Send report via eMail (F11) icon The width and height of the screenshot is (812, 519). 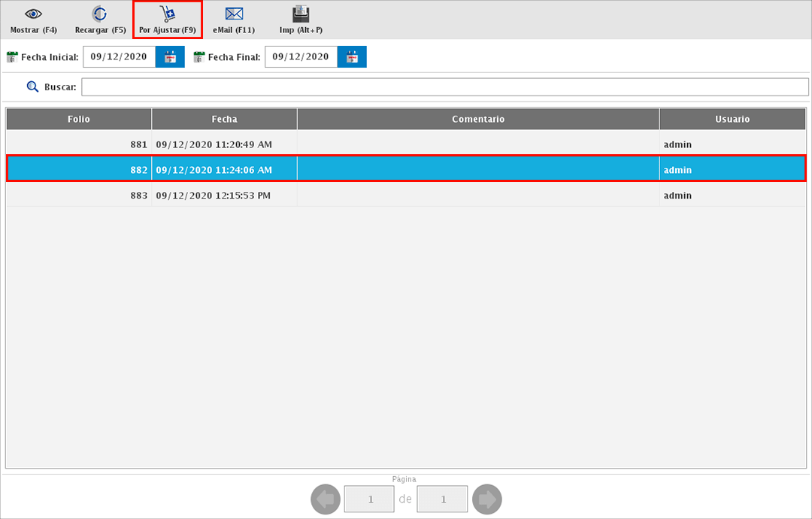click(x=234, y=14)
